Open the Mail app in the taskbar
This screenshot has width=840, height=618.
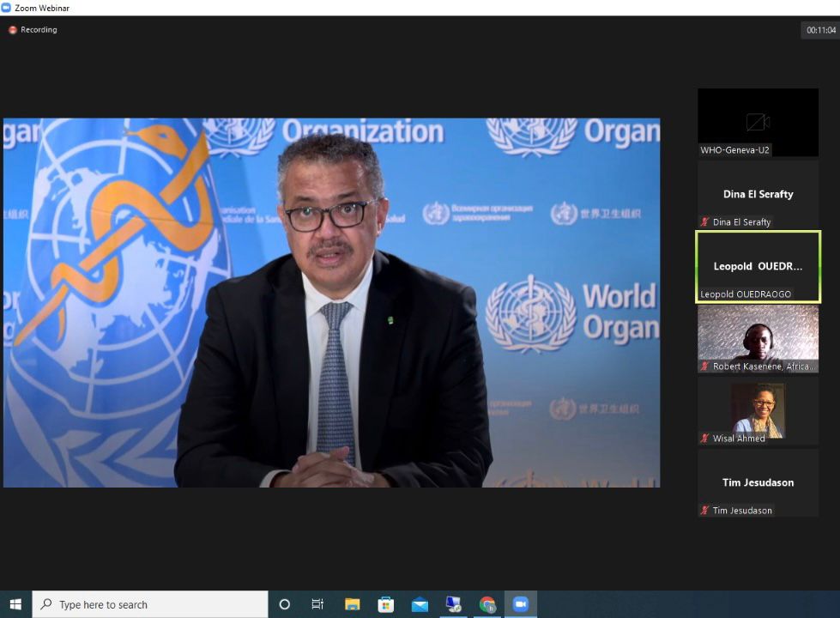420,604
